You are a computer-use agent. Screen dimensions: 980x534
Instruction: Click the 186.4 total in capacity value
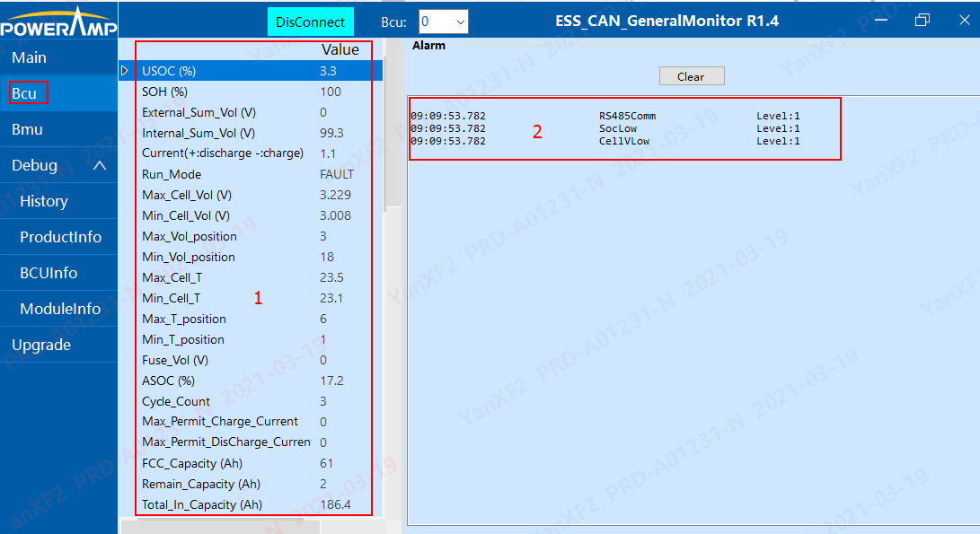click(336, 504)
